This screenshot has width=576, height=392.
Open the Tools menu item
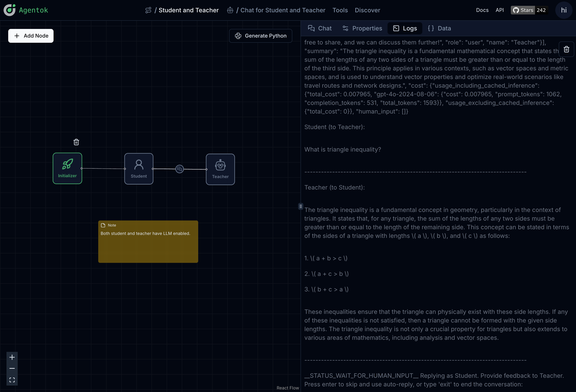[340, 10]
